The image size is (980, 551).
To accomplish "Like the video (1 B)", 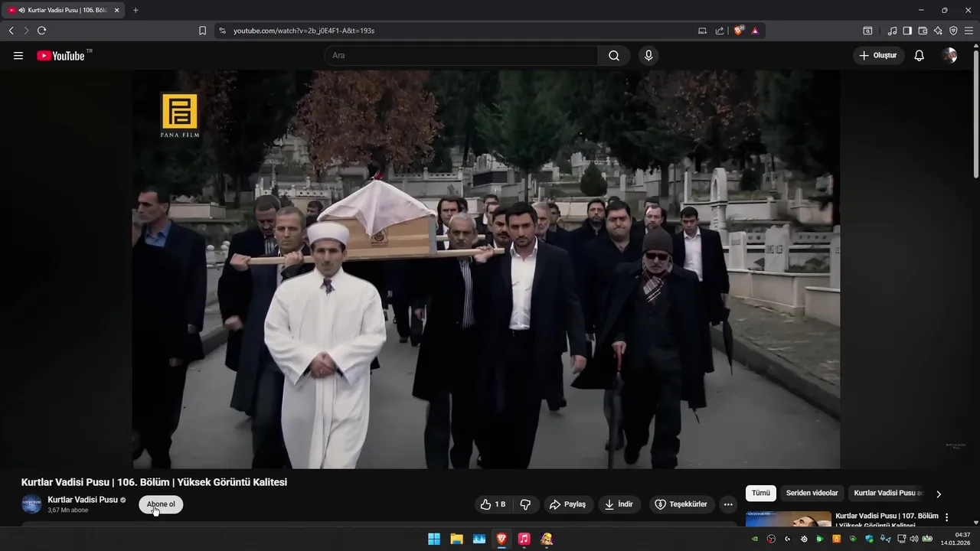I will [493, 504].
